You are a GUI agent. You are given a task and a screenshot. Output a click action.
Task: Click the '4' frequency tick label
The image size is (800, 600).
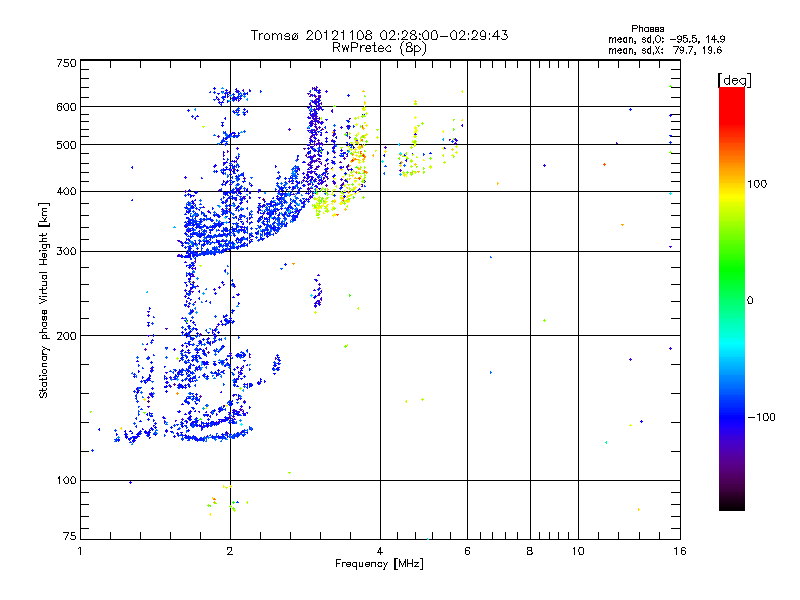(x=380, y=551)
